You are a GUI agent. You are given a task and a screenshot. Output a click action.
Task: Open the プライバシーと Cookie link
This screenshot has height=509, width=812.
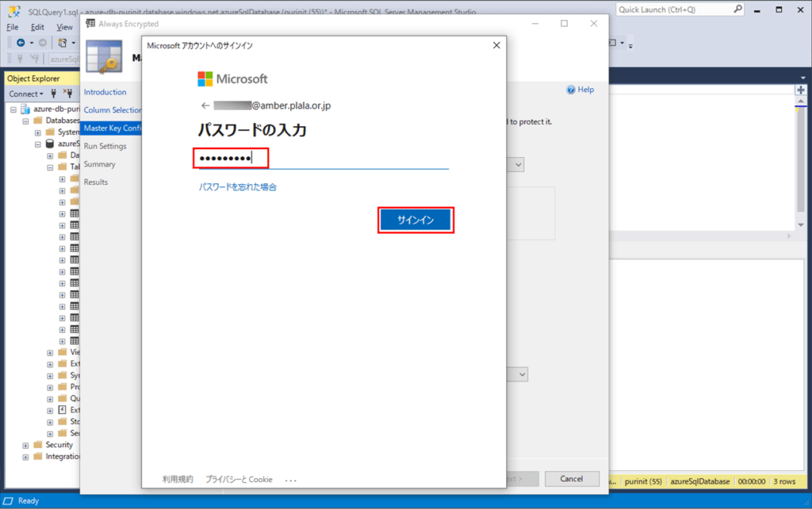[239, 480]
